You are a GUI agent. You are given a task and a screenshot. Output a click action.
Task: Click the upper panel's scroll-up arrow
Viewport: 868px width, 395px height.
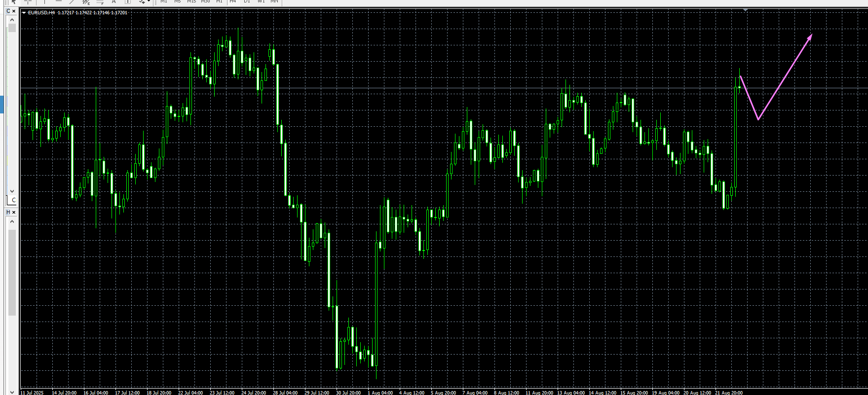coord(12,20)
